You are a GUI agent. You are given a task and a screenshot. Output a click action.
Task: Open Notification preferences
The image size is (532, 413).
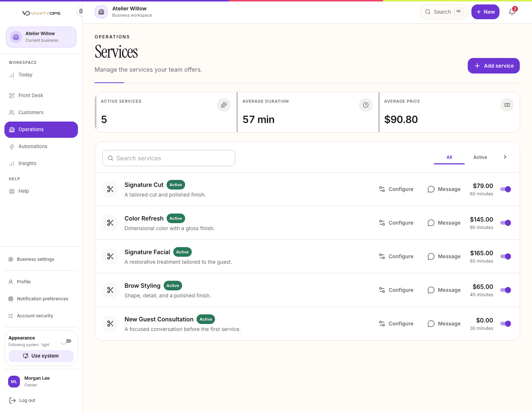(41, 299)
